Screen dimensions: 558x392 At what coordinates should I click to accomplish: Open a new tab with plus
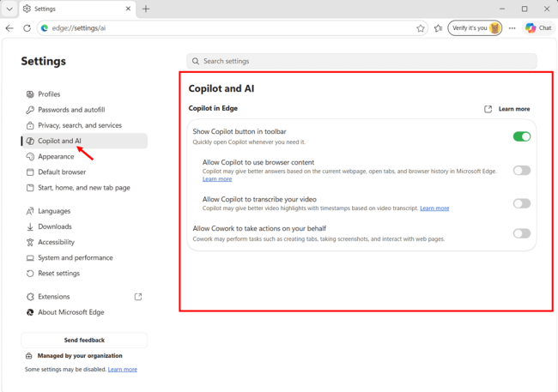(146, 9)
